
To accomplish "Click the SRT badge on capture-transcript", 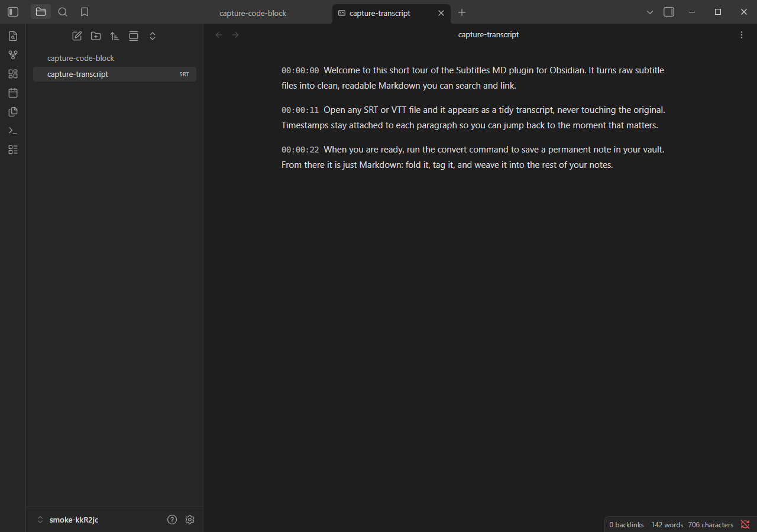I will click(185, 74).
